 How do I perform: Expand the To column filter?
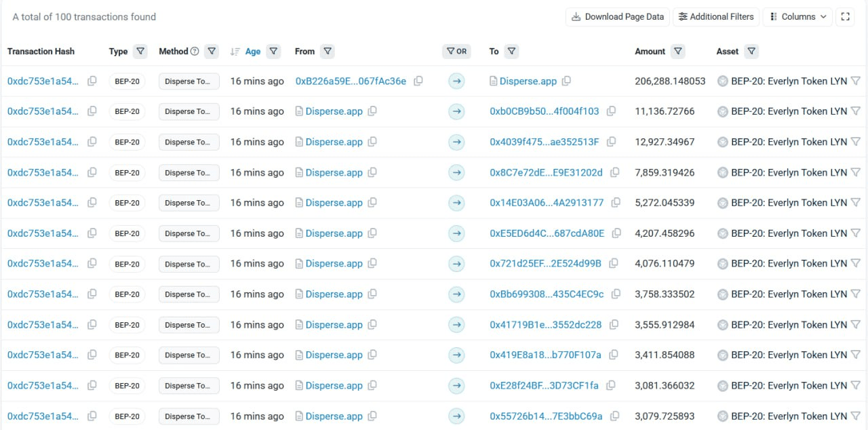tap(511, 51)
